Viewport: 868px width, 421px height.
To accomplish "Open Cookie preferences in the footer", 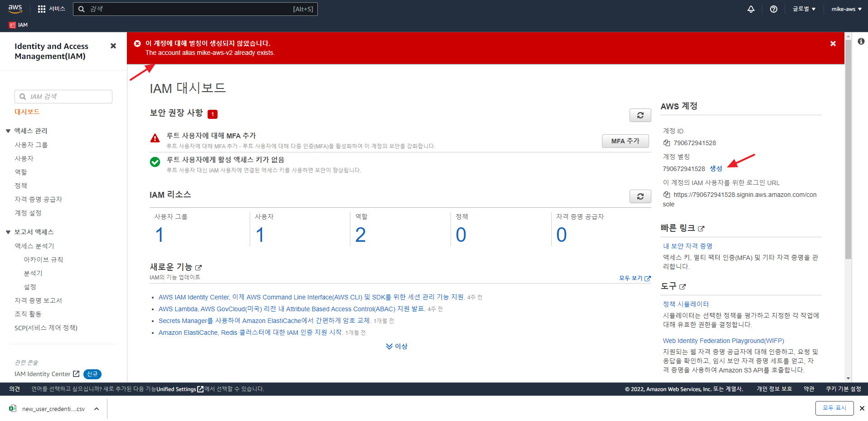I will pos(843,389).
